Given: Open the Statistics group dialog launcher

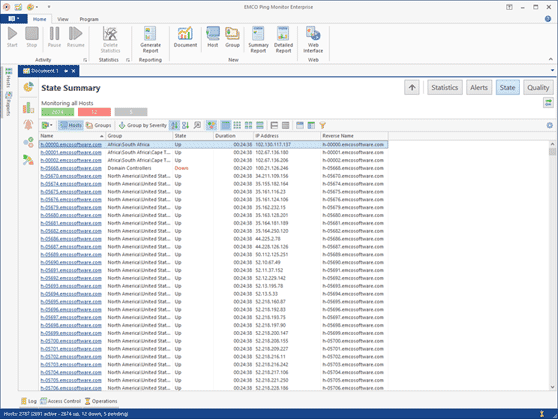Looking at the screenshot, I should tap(128, 60).
